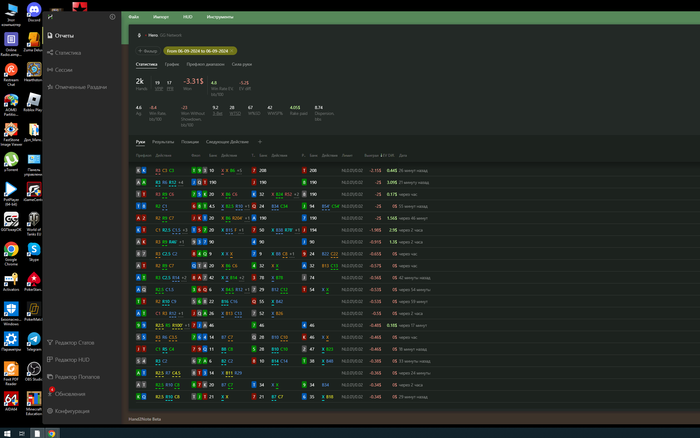The image size is (700, 438).
Task: Open the HUD menu
Action: pos(187,17)
